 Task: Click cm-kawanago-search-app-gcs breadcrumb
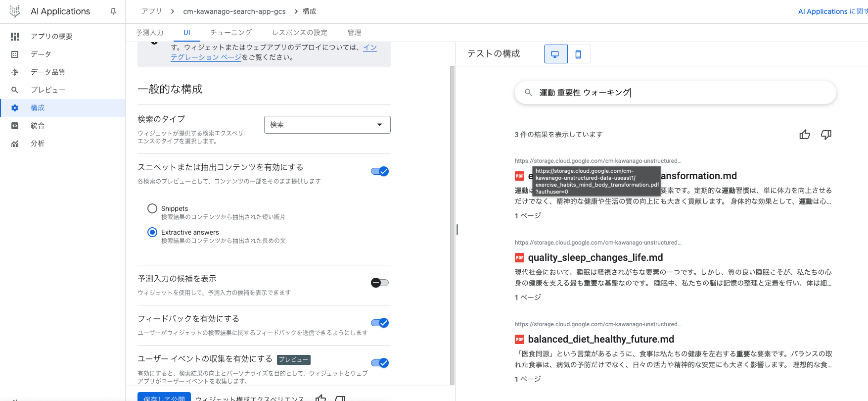pos(234,11)
